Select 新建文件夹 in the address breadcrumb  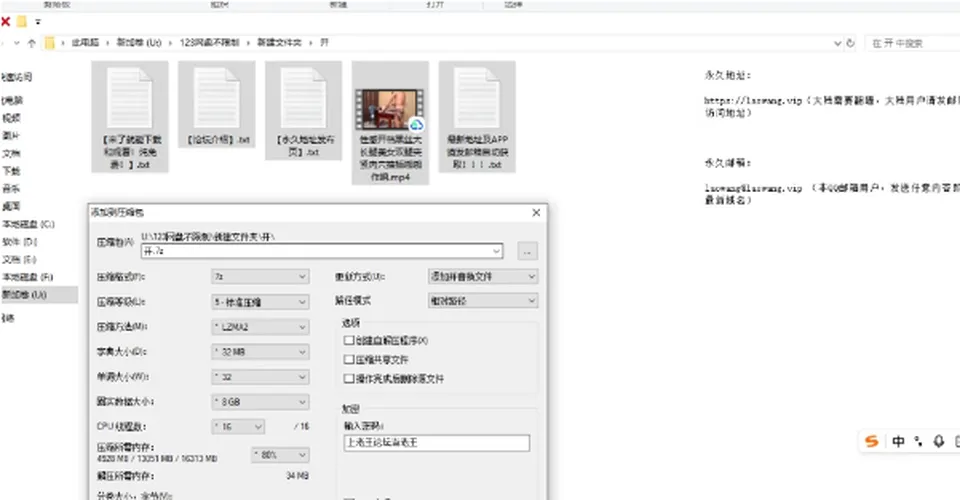(279, 43)
